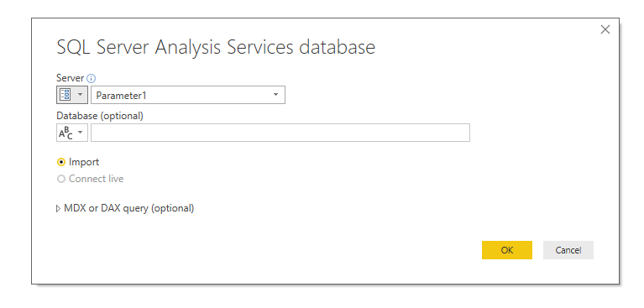Select the Import radio button
Screen dimensions: 644x308
pos(61,162)
